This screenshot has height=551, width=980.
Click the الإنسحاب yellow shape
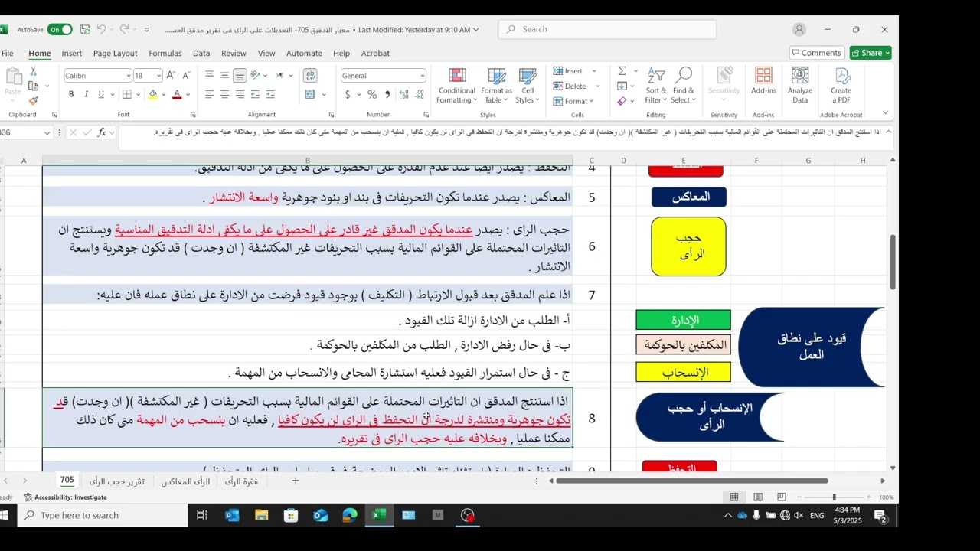[684, 372]
